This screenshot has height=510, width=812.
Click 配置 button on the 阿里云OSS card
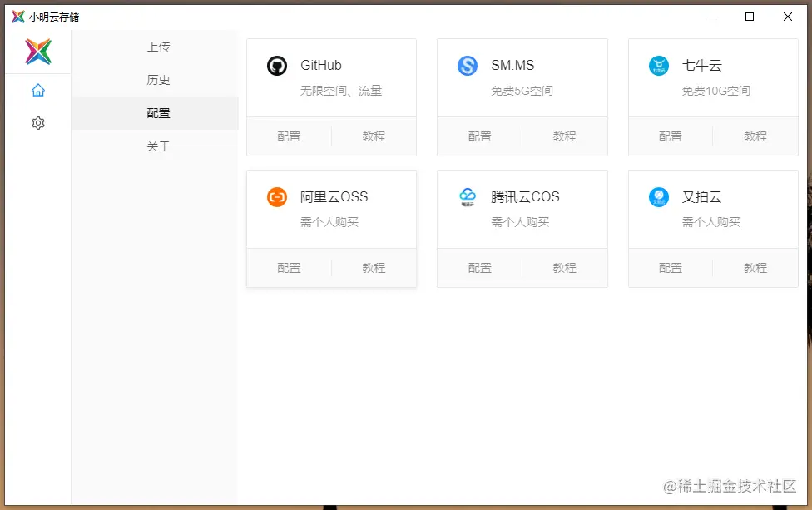point(289,268)
